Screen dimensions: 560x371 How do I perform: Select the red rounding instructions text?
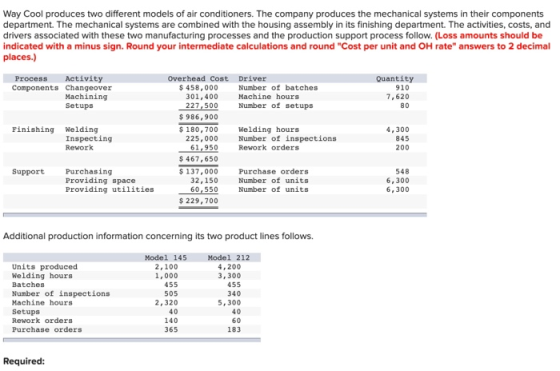pos(277,46)
